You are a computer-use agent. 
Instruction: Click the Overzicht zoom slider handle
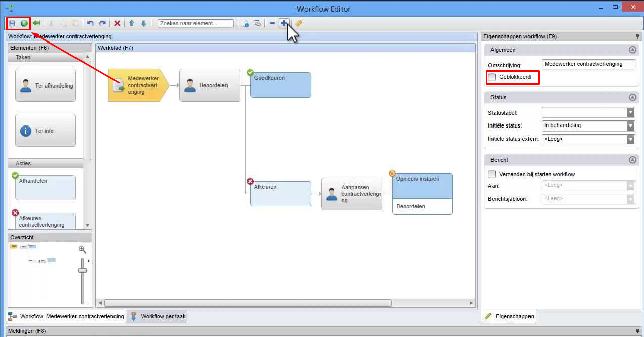[82, 271]
